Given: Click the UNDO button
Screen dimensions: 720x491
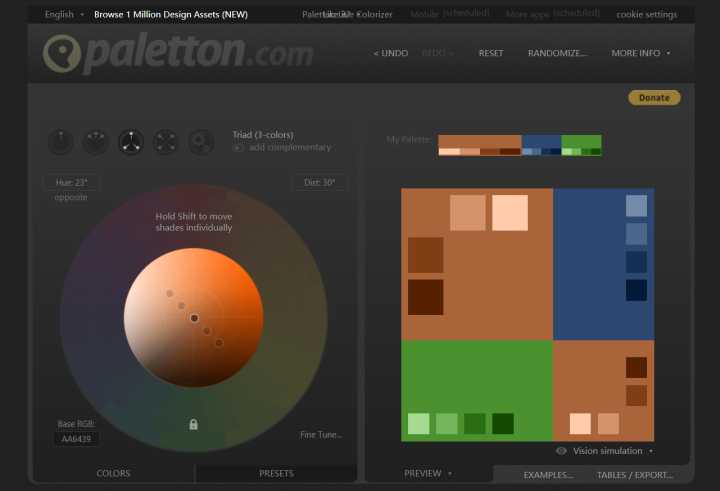Looking at the screenshot, I should (391, 53).
